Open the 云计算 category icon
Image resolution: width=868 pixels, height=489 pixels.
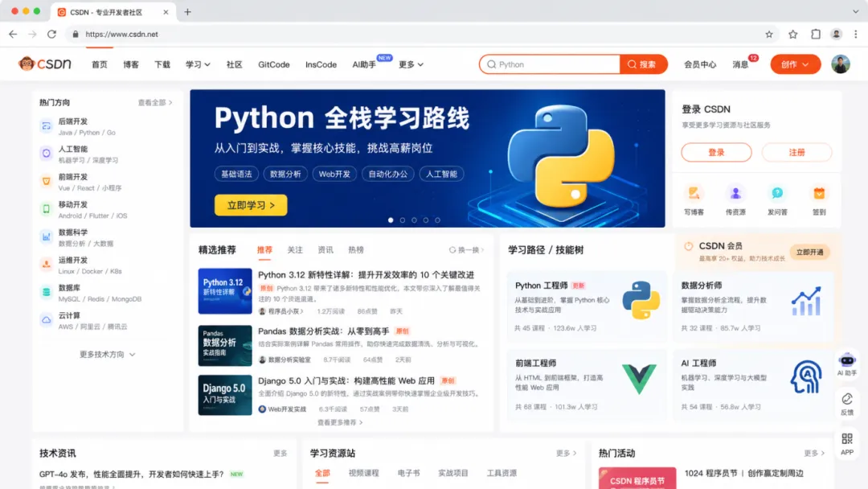(47, 319)
